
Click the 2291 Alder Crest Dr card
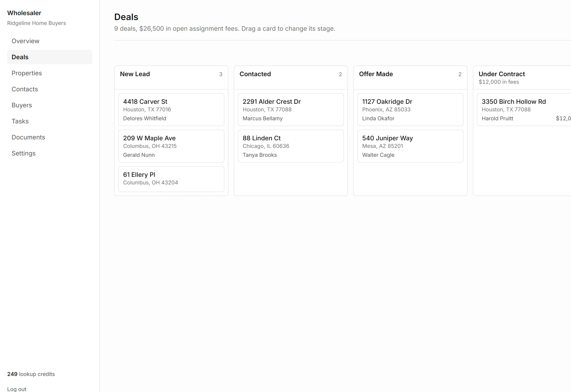pyautogui.click(x=291, y=110)
